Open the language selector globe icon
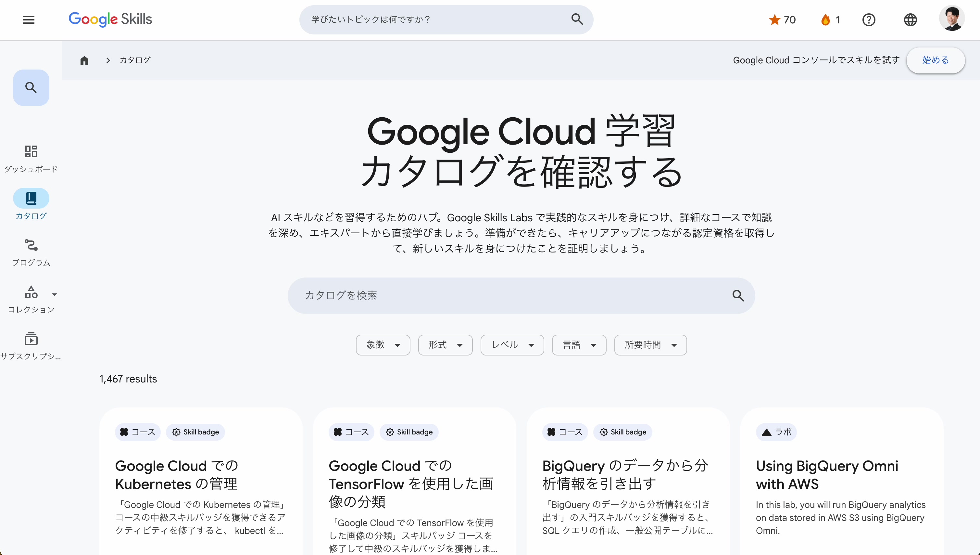Image resolution: width=980 pixels, height=555 pixels. 911,19
